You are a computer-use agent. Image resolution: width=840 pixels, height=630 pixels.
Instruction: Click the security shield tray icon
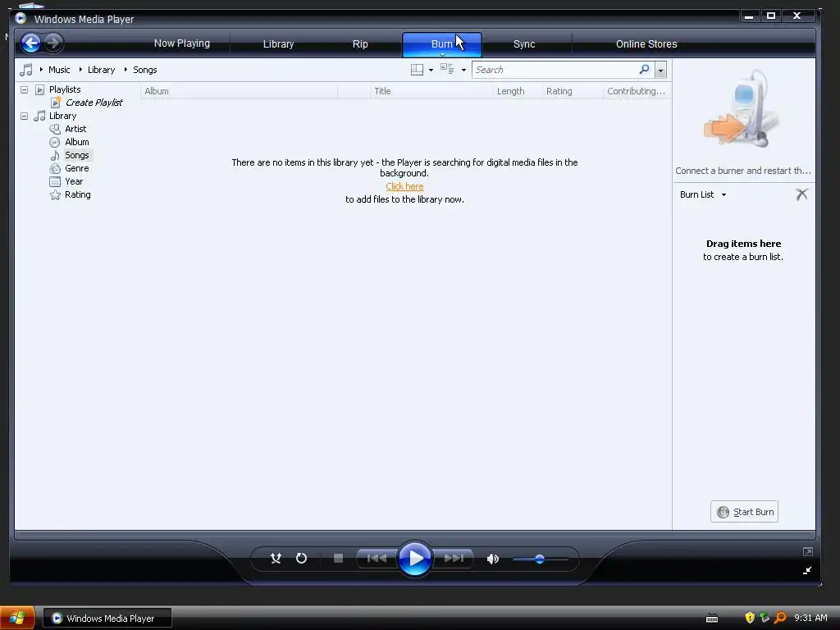coord(750,618)
